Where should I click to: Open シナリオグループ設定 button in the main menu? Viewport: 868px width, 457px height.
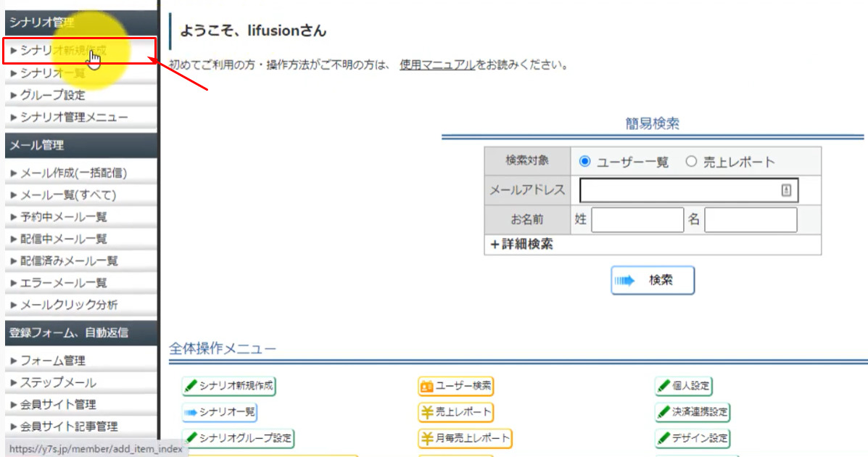[239, 438]
